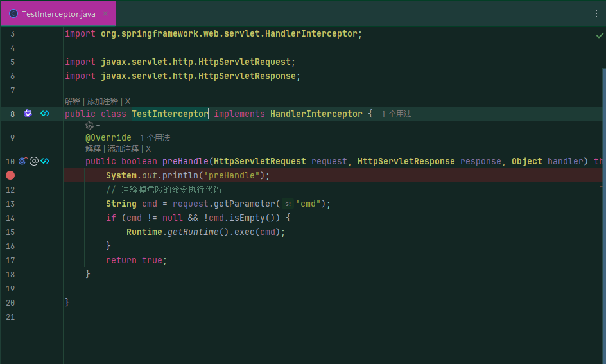The height and width of the screenshot is (364, 606).
Task: Click the "preHandle" string literal in println
Action: tap(232, 175)
